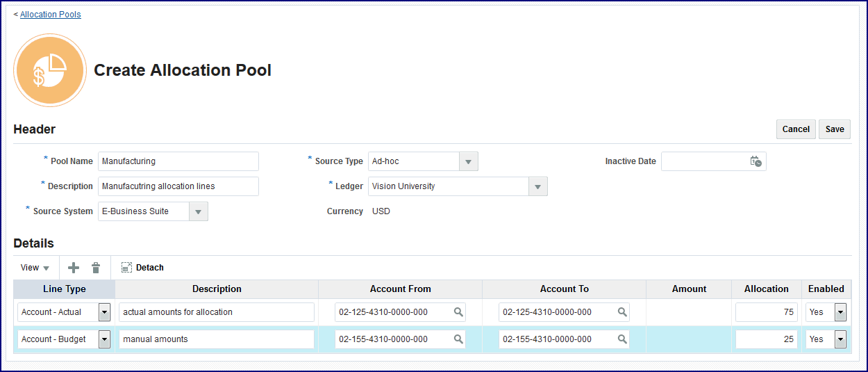Delete selected line with trash icon
The image size is (868, 372).
96,268
